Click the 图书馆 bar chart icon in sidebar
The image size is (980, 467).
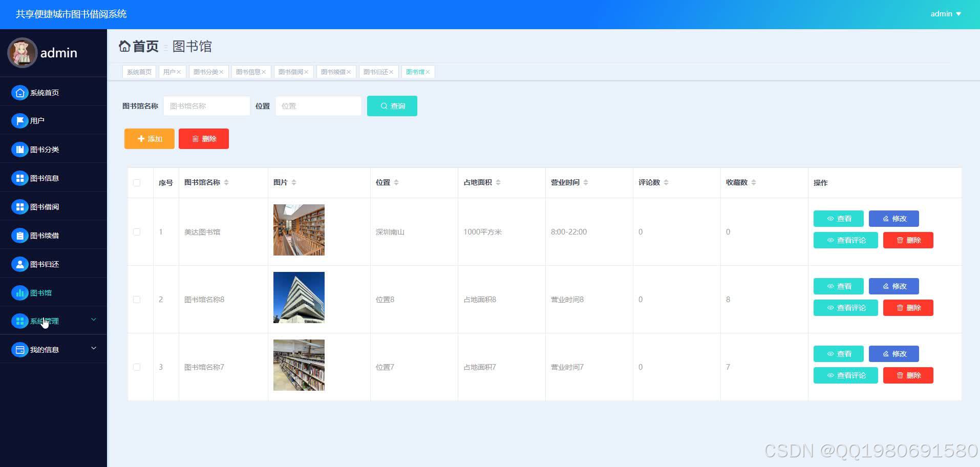[19, 293]
